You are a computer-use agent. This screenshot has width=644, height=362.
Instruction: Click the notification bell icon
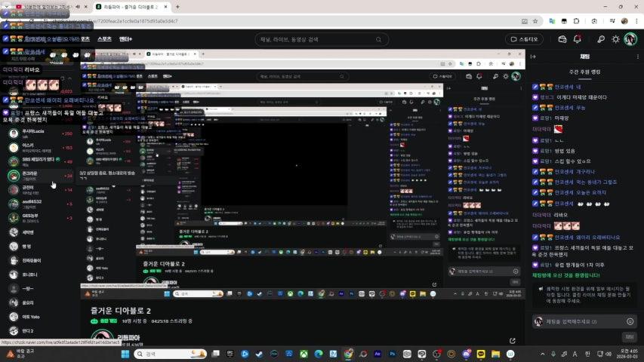click(x=578, y=39)
